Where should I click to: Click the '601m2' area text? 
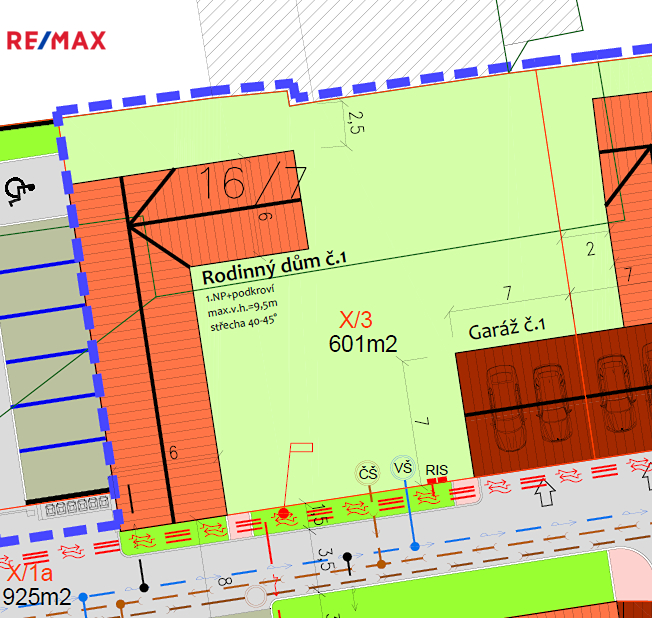tap(363, 344)
